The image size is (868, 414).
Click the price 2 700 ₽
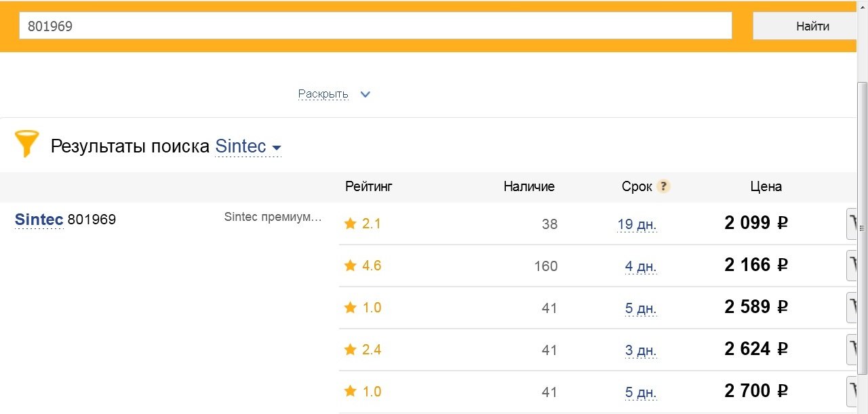(x=756, y=391)
